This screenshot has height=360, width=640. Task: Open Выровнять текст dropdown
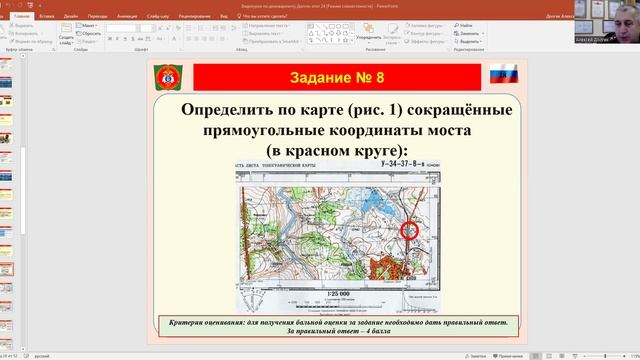pos(263,33)
